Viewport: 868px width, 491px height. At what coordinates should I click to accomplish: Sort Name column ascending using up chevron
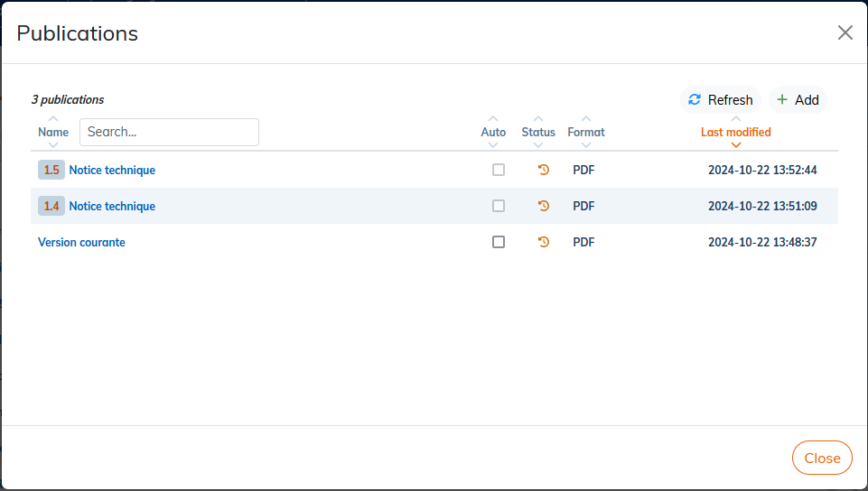(x=53, y=119)
